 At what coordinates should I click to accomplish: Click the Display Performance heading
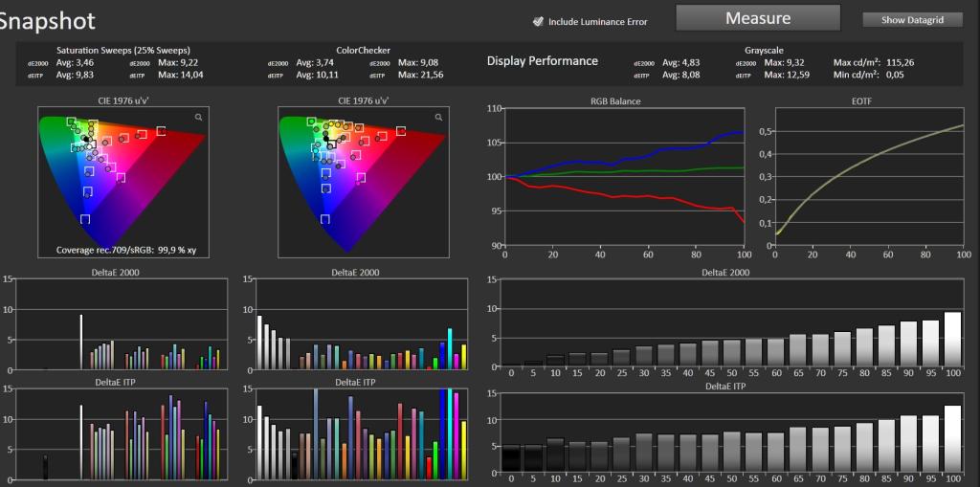[x=543, y=60]
